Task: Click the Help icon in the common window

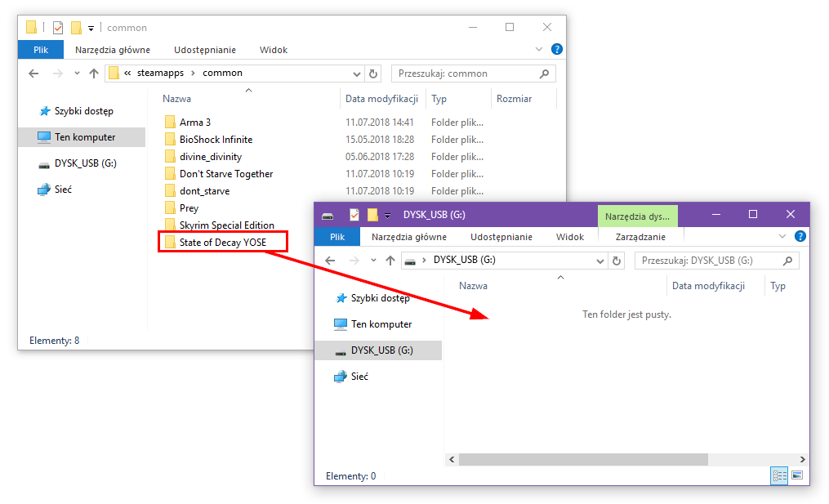Action: [x=556, y=49]
